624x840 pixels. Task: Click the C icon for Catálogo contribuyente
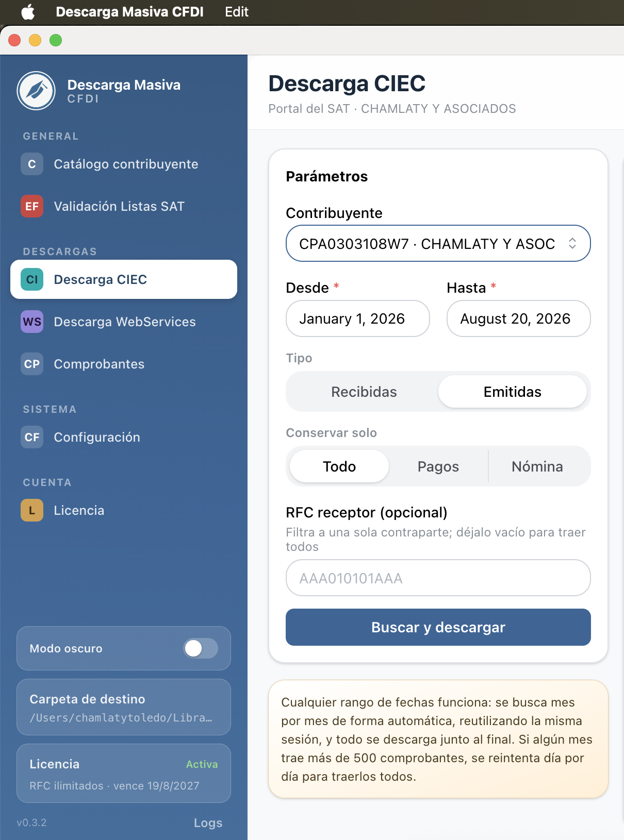point(32,164)
